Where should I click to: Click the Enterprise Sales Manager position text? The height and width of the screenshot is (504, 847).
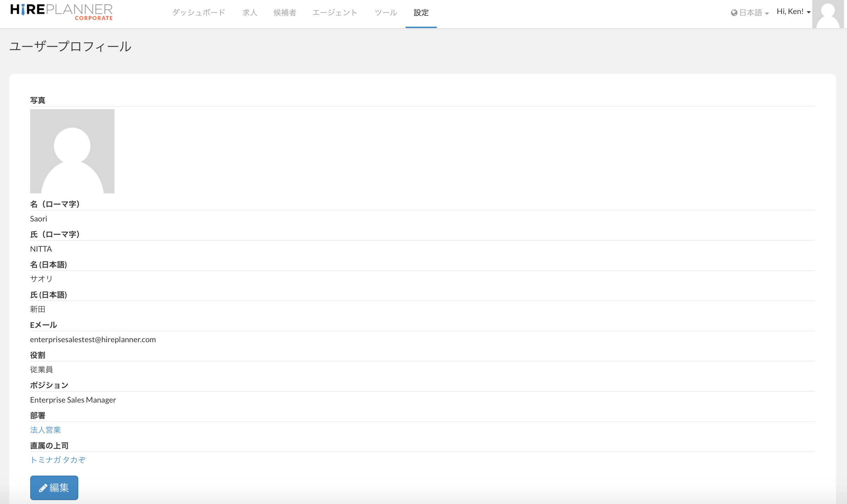pos(73,400)
